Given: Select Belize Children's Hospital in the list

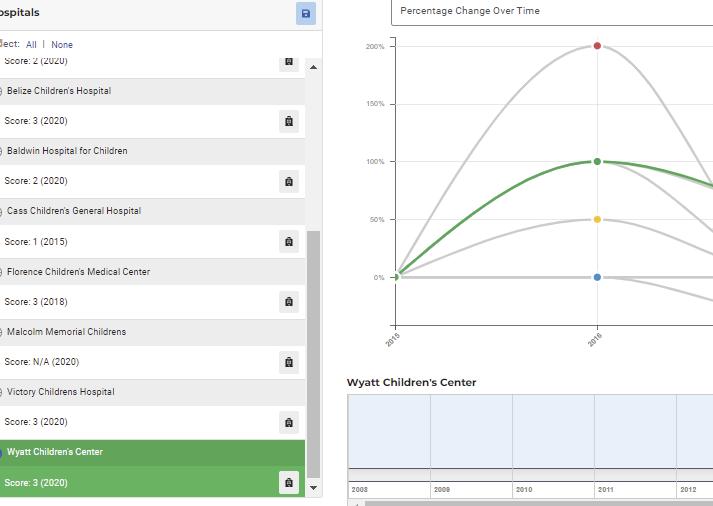Looking at the screenshot, I should pyautogui.click(x=59, y=91).
